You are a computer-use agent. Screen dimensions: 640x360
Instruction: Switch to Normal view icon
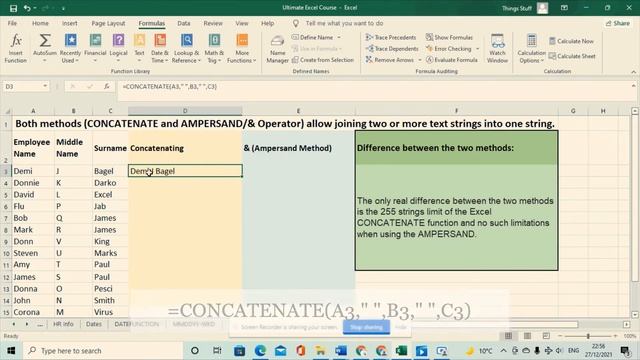tap(508, 336)
